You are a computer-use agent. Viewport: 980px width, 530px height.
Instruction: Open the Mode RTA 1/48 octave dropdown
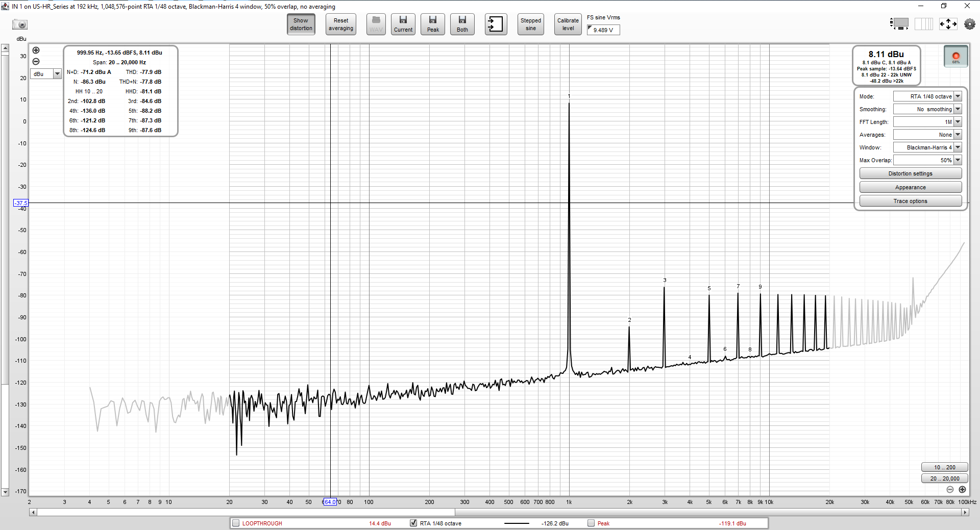(x=927, y=96)
